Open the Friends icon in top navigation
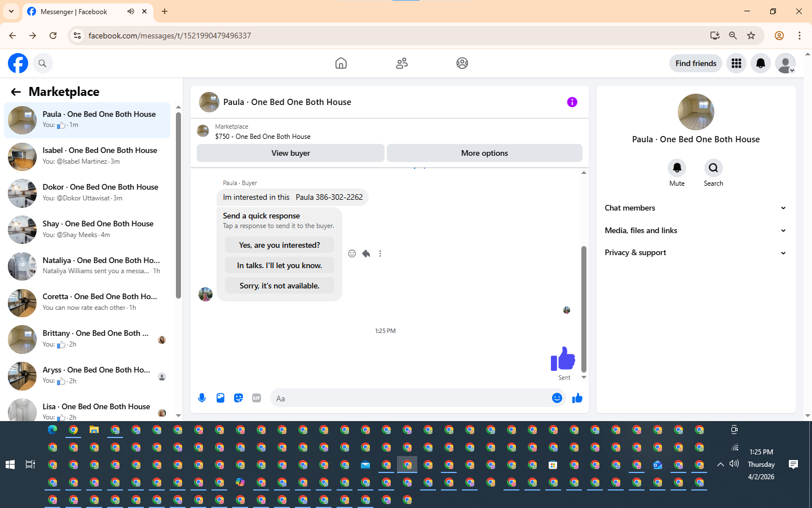This screenshot has width=812, height=508. pyautogui.click(x=402, y=63)
